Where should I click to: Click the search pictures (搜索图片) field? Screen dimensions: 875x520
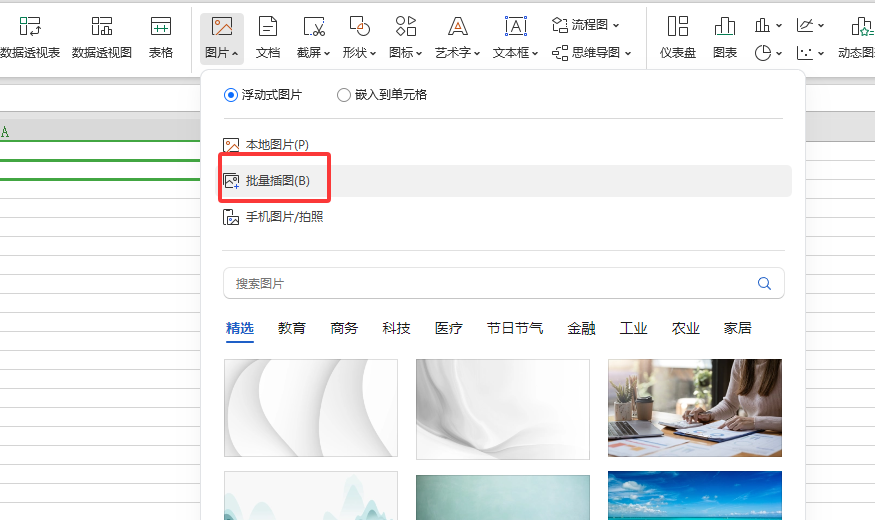(504, 283)
